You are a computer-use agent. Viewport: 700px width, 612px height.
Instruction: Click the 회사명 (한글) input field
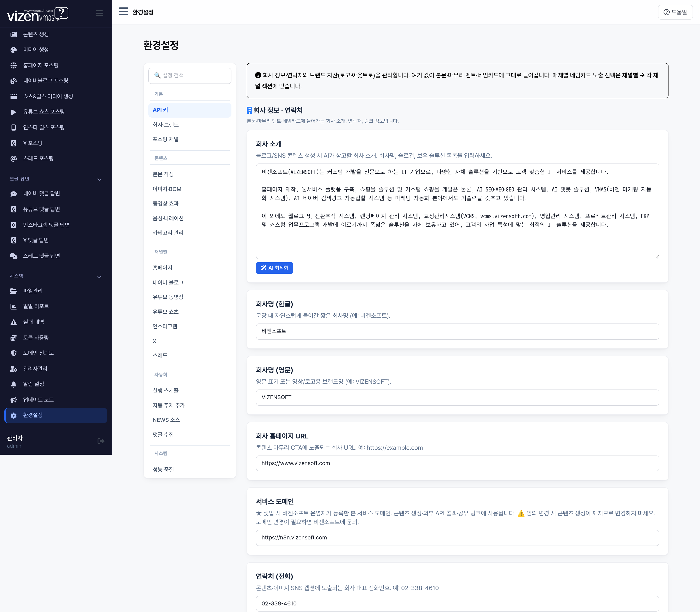tap(457, 331)
